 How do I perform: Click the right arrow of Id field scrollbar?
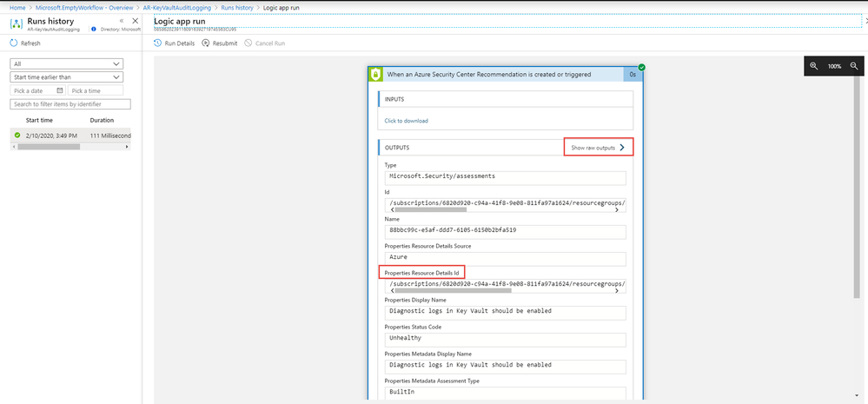[x=617, y=210]
